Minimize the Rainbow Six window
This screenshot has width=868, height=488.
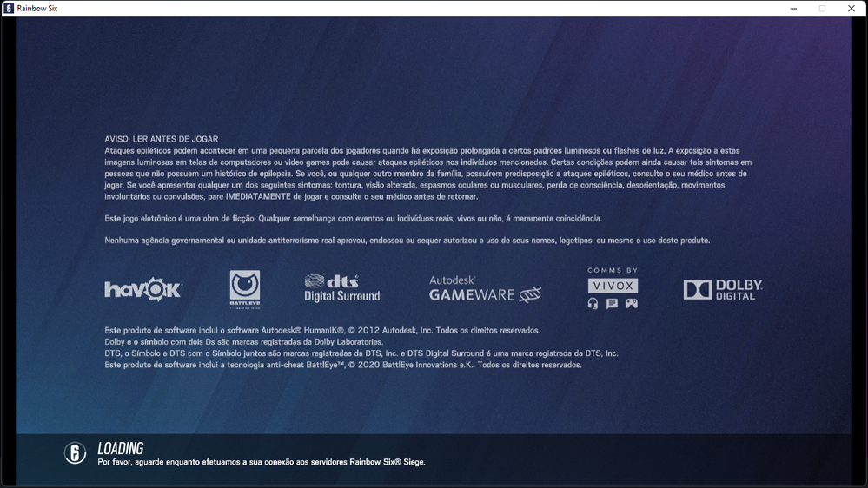click(x=793, y=9)
